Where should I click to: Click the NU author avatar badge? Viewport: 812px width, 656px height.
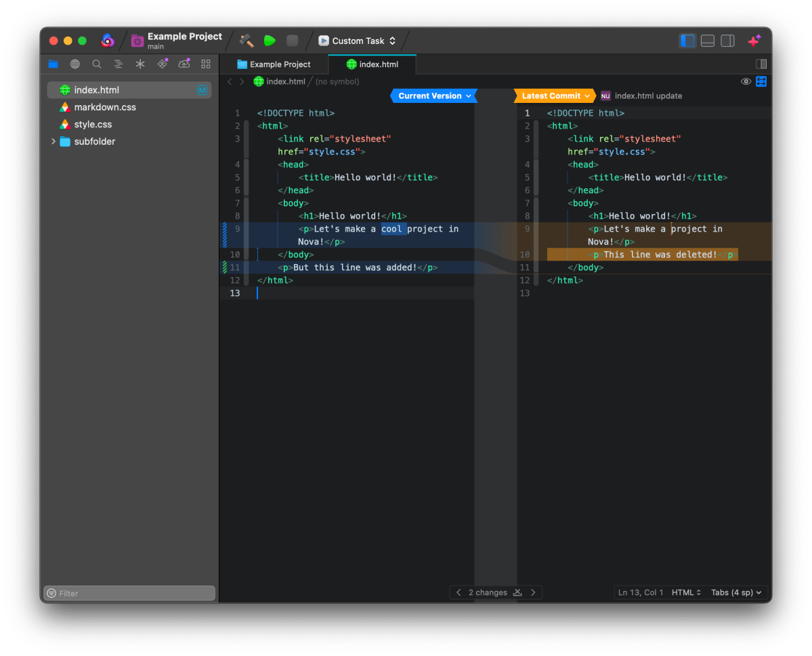tap(605, 95)
